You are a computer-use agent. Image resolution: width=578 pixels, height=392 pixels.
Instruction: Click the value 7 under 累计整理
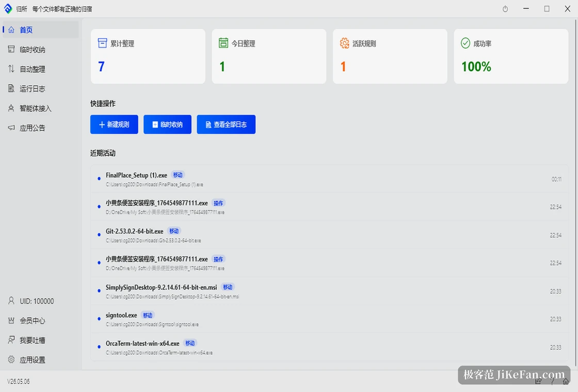[101, 67]
